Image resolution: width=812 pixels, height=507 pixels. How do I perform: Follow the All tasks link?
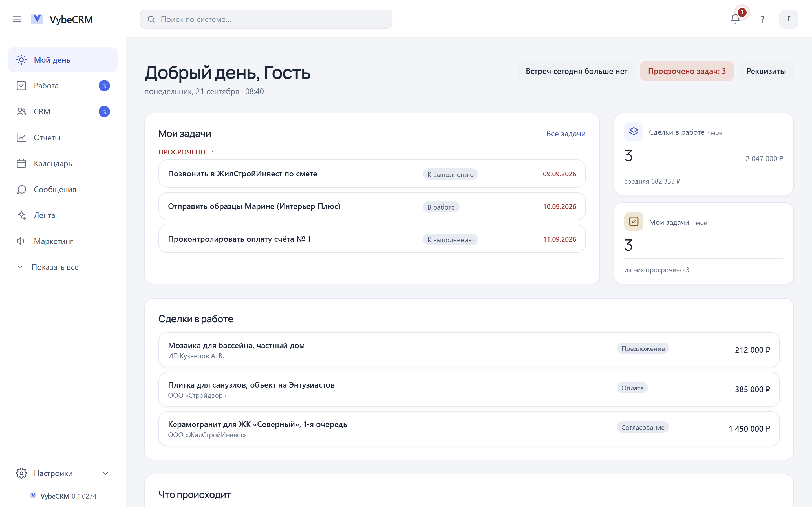(x=566, y=134)
